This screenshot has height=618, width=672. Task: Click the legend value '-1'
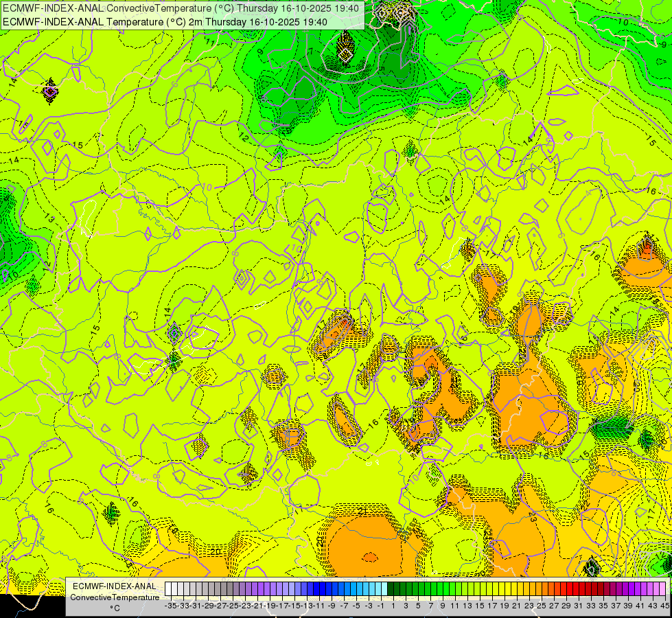tap(381, 606)
